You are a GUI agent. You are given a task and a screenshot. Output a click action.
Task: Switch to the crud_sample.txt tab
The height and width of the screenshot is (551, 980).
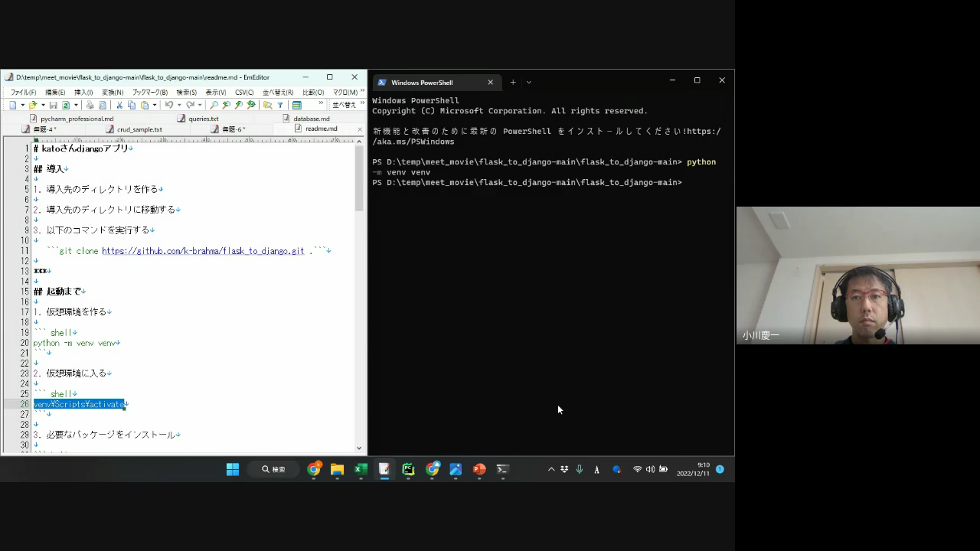139,129
